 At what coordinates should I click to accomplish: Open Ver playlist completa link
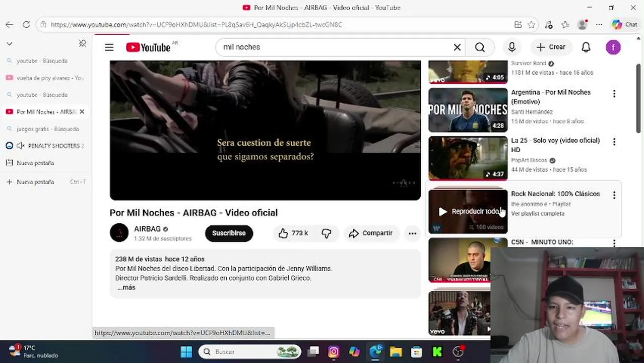pyautogui.click(x=538, y=214)
